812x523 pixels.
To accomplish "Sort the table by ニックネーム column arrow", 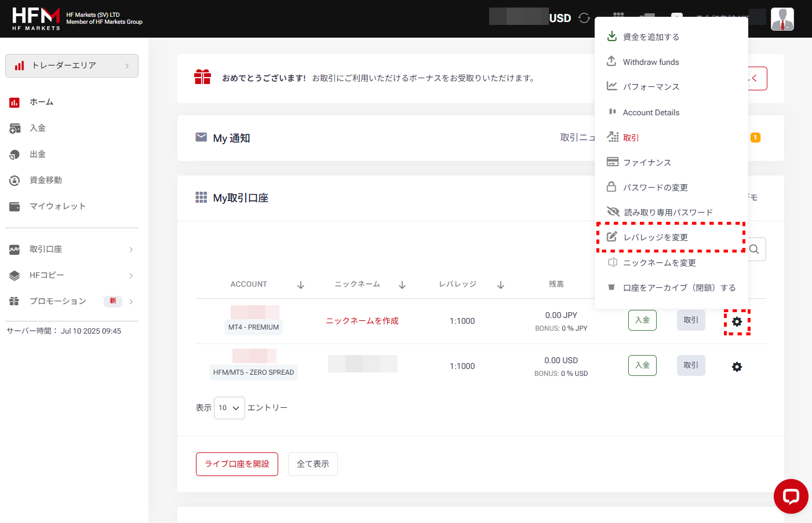I will 402,284.
